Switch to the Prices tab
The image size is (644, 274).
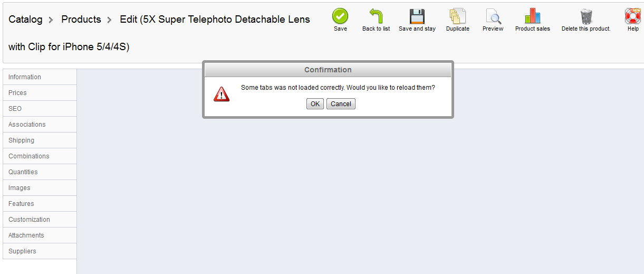tap(40, 93)
